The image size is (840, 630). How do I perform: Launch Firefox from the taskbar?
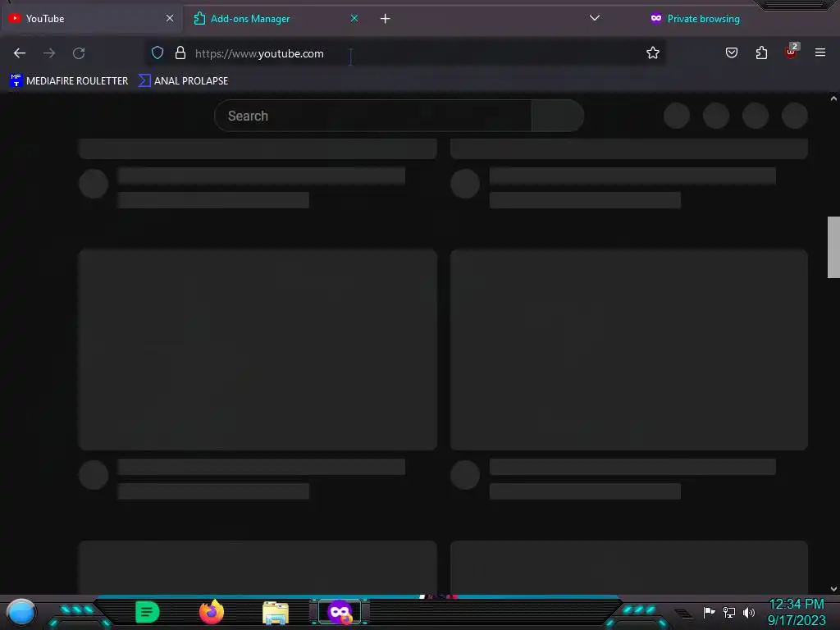212,612
